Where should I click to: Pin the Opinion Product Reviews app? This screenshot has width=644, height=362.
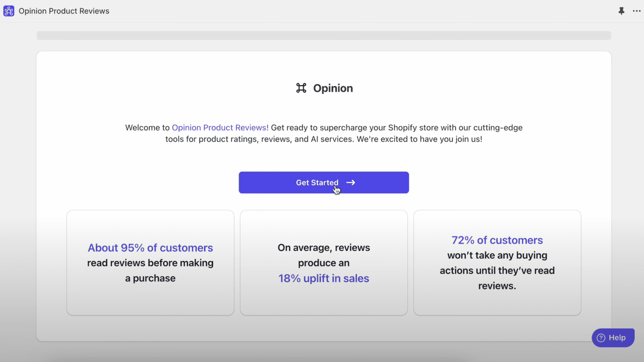pyautogui.click(x=621, y=11)
